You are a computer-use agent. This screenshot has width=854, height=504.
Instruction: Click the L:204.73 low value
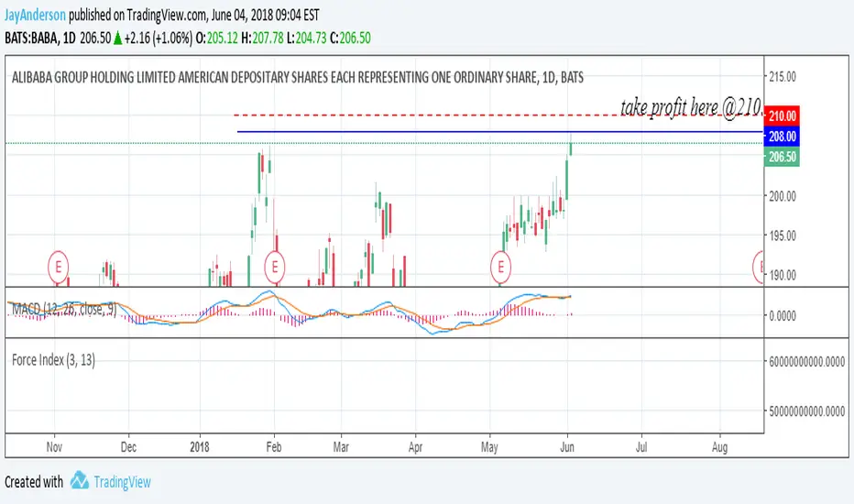tap(307, 38)
